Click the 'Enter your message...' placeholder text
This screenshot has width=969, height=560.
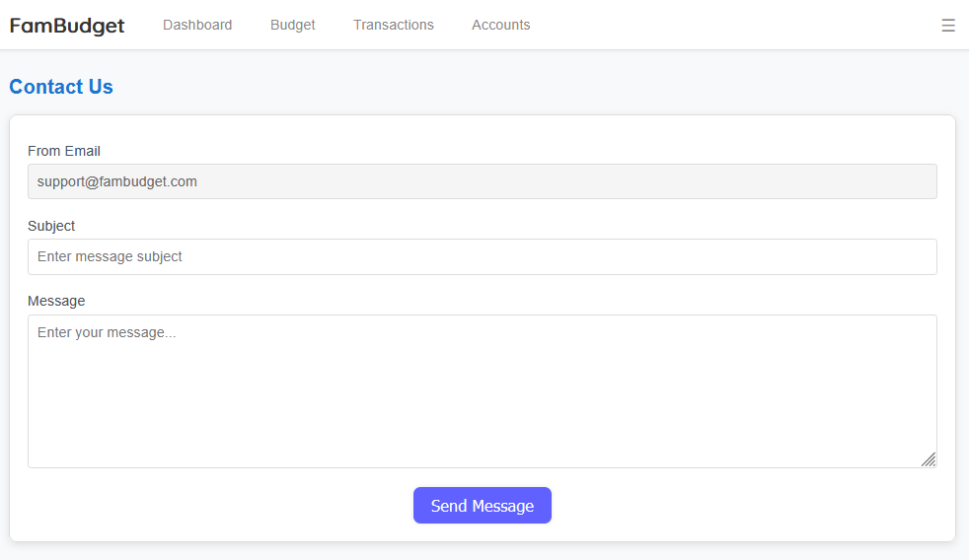click(107, 333)
